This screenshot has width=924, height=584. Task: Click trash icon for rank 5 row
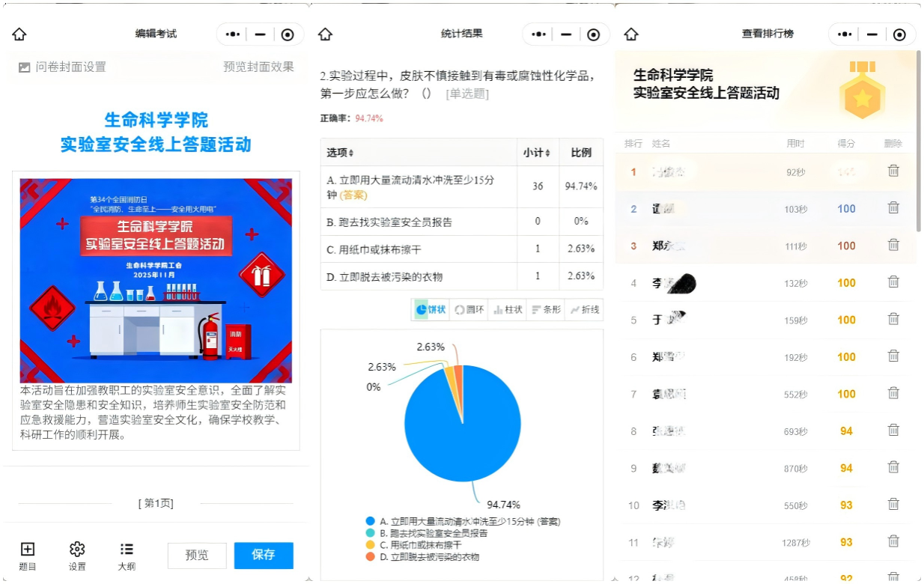(893, 320)
